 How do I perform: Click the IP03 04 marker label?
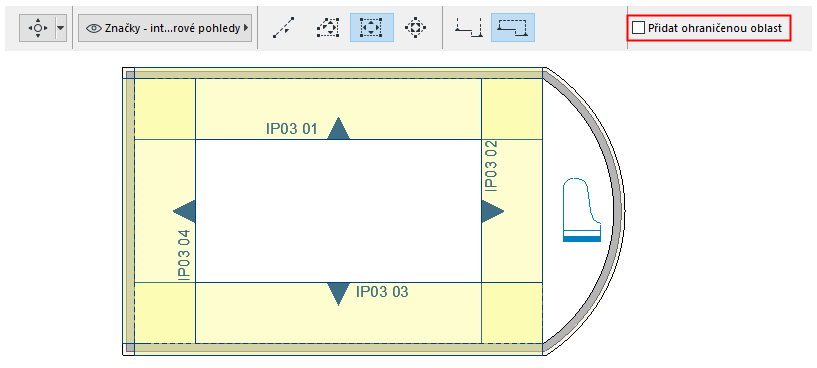pos(184,256)
